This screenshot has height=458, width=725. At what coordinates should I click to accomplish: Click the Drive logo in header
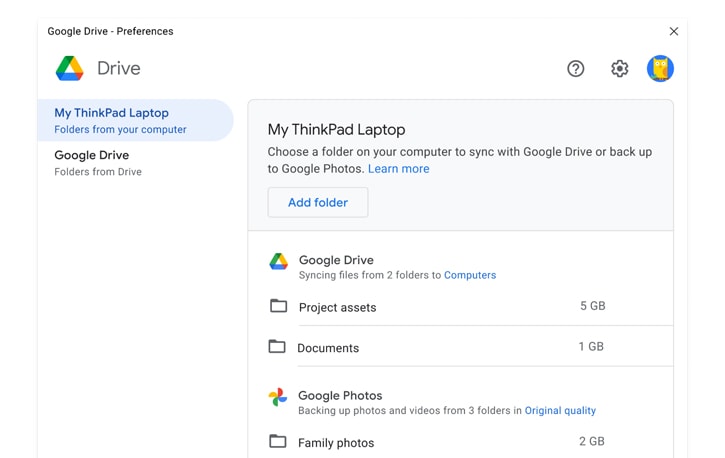click(x=70, y=68)
